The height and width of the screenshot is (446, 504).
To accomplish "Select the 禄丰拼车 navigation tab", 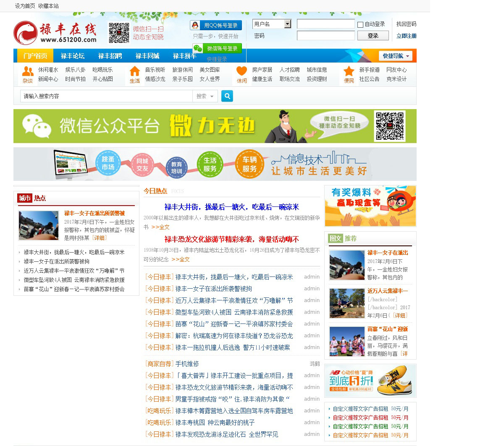I will point(185,56).
